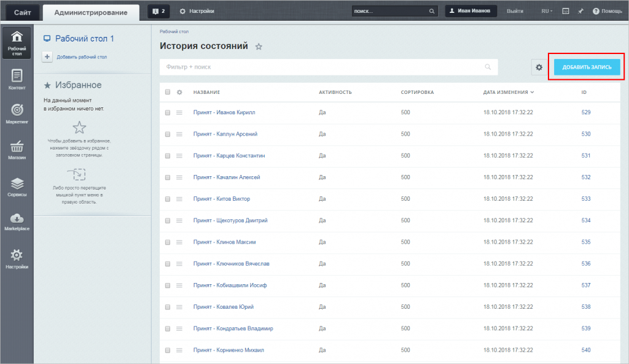Image resolution: width=629 pixels, height=364 pixels.
Task: Sort by ID column header
Action: coord(584,92)
